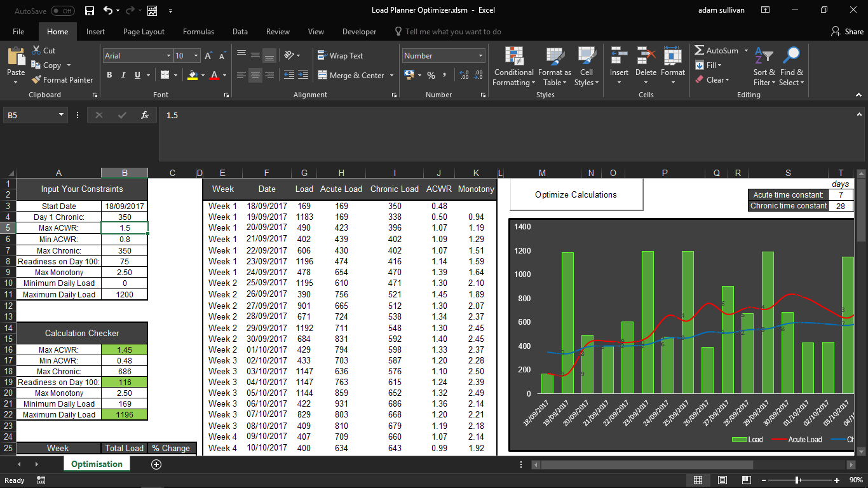The image size is (868, 488).
Task: Click the Format Painter brush icon
Action: pos(36,80)
